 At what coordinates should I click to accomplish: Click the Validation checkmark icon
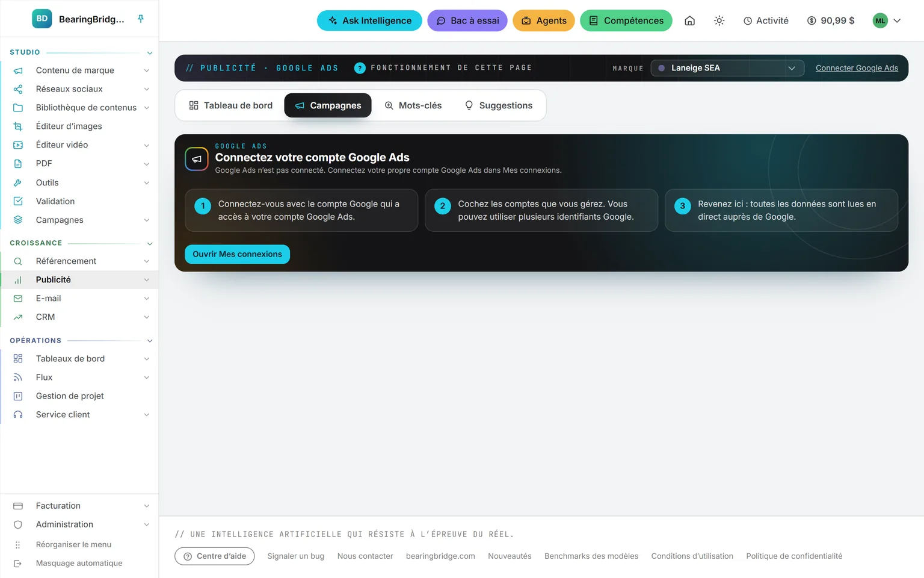pos(18,201)
